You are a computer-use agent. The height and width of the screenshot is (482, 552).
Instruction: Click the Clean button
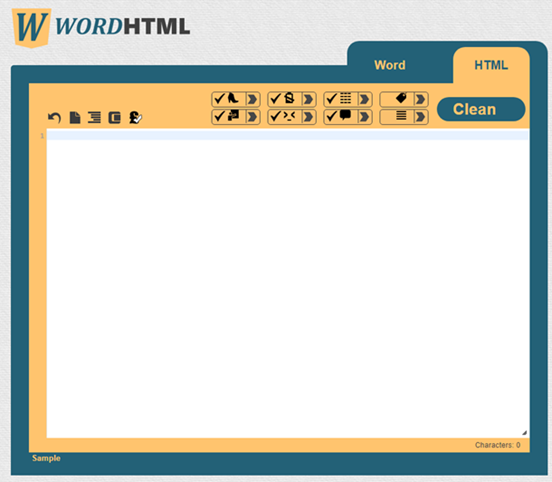(481, 109)
